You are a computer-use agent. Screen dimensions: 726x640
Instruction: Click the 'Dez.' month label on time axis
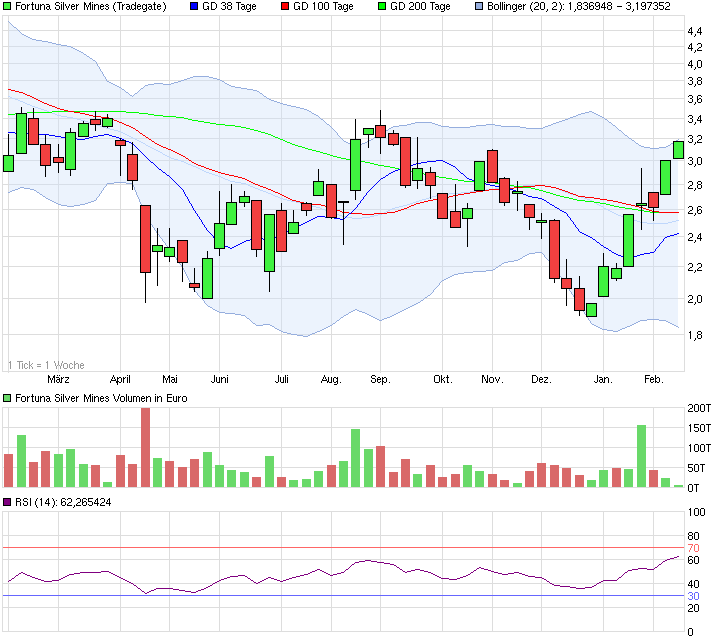[541, 380]
